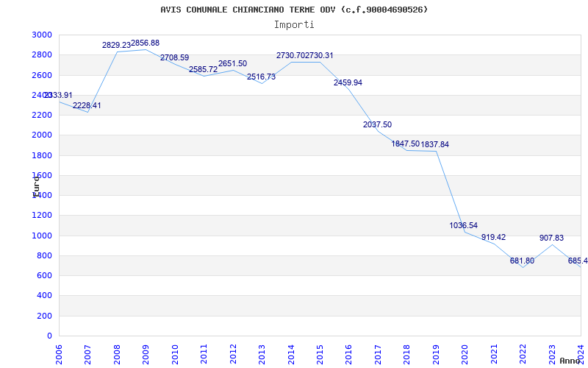Select the 2651.50 data point label
Image resolution: width=588 pixels, height=368 pixels.
232,63
